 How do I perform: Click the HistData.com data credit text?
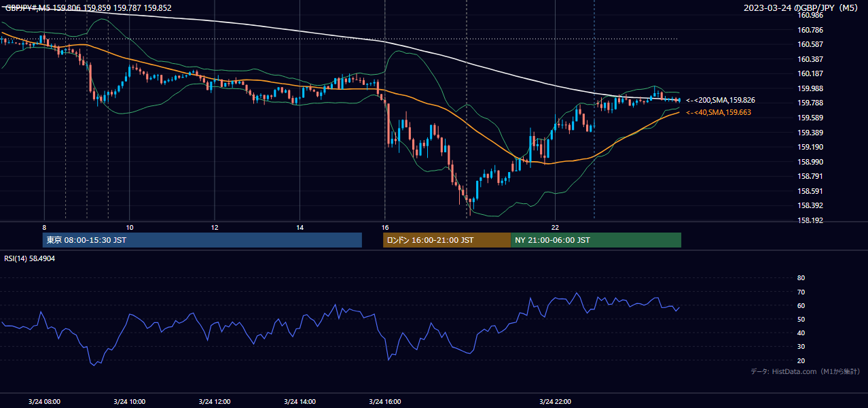(x=805, y=371)
